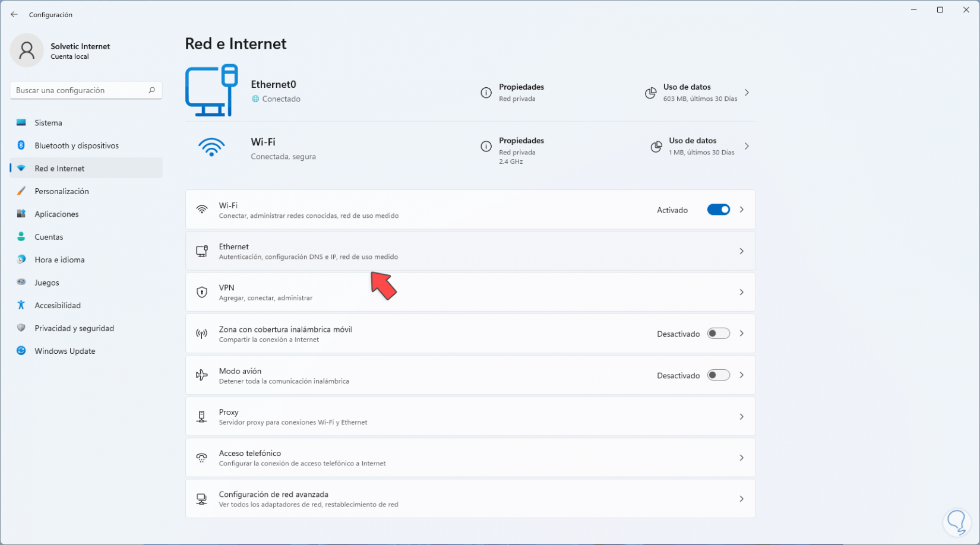
Task: Click the Proxy server icon
Action: click(202, 417)
